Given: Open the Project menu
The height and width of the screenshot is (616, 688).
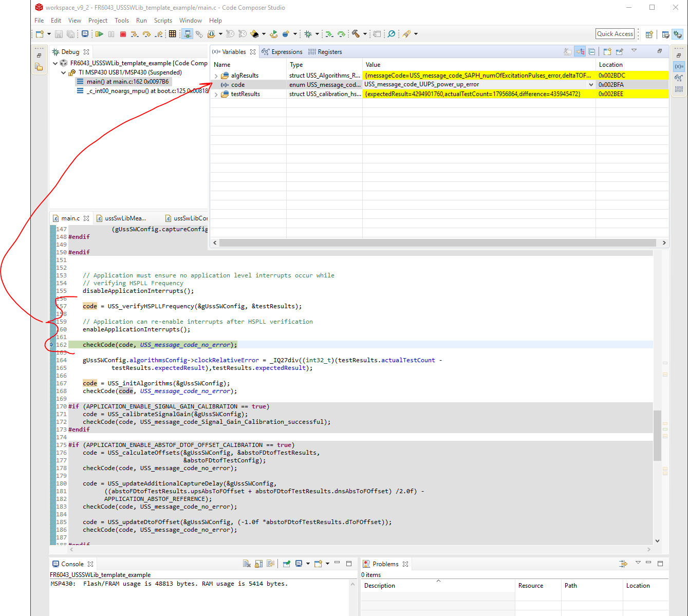Looking at the screenshot, I should click(98, 21).
